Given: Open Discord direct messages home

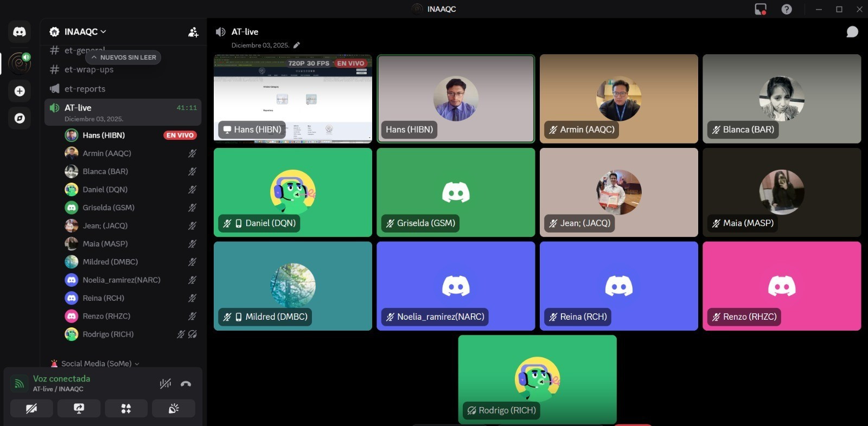Looking at the screenshot, I should click(x=20, y=32).
